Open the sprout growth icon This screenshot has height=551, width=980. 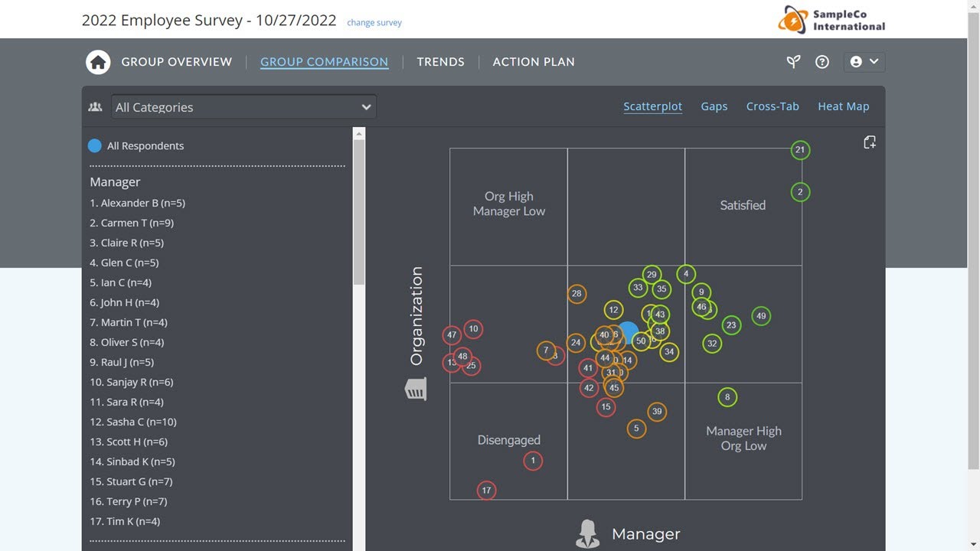[x=793, y=62]
